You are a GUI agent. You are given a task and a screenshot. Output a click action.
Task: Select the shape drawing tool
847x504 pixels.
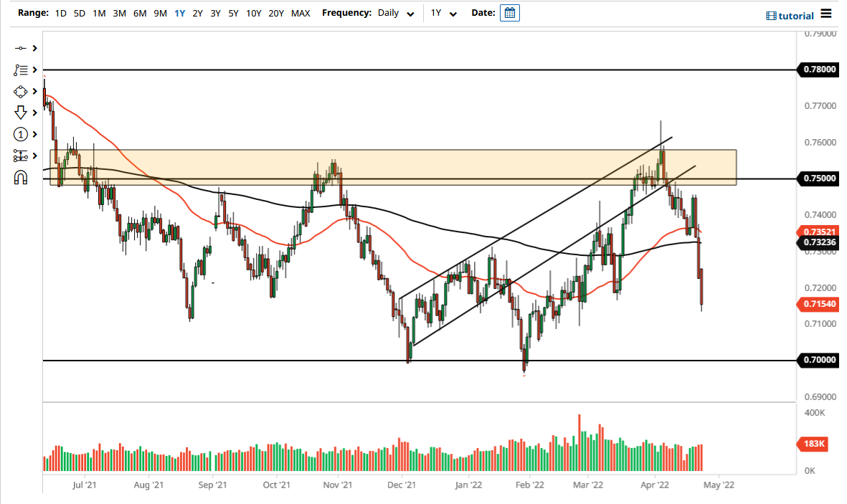pos(20,91)
